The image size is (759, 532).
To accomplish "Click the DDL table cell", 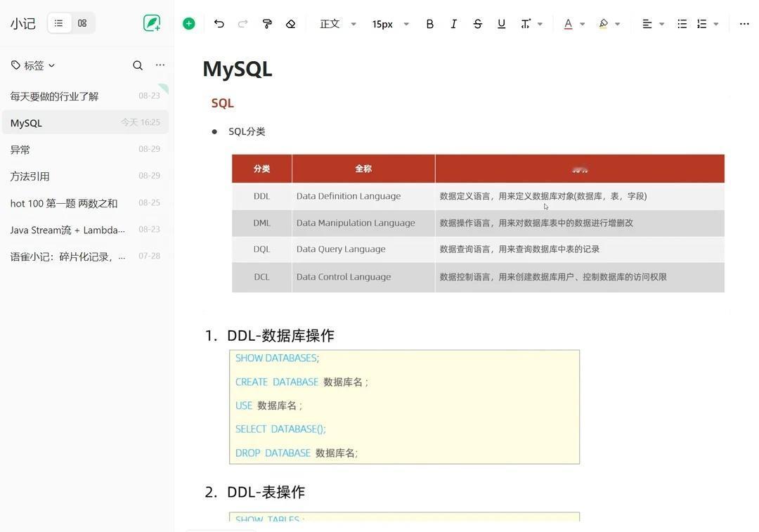I will click(262, 196).
